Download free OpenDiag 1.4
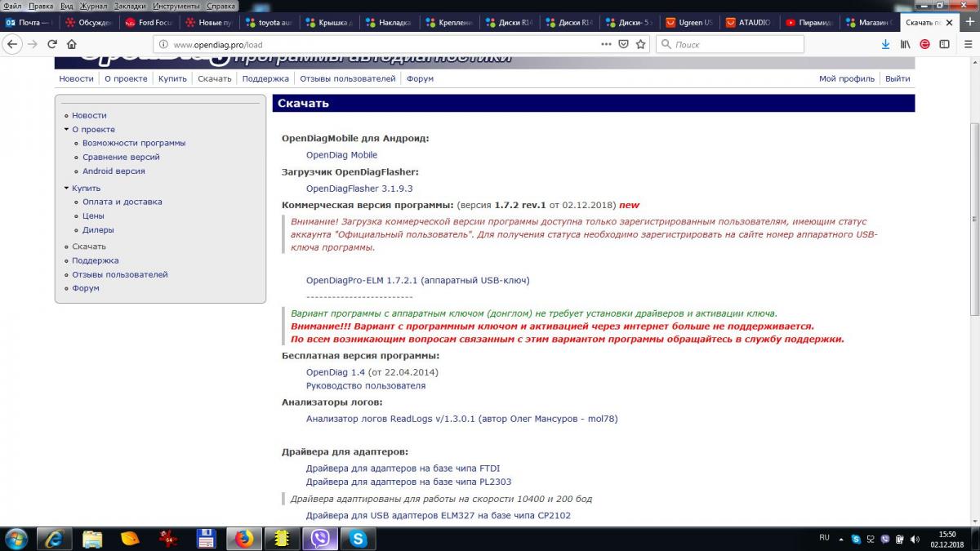980x551 pixels. pyautogui.click(x=336, y=372)
